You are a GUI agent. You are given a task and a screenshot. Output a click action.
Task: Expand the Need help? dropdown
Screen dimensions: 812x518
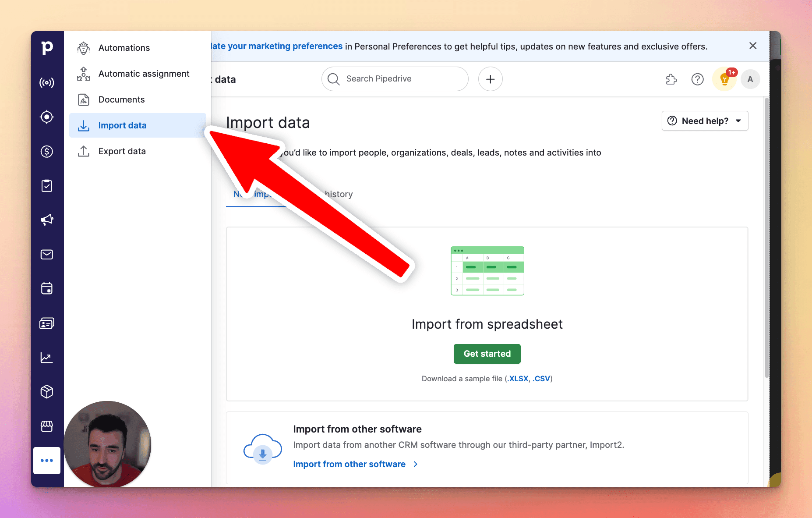(x=705, y=121)
